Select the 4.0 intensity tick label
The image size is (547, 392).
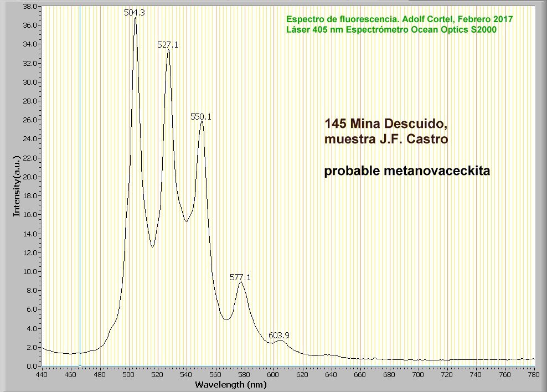coord(32,328)
